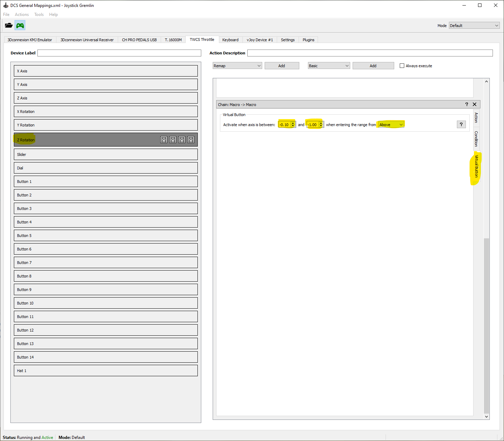Viewport: 504px width, 441px height.
Task: Click last macro icon on Z Rotation row
Action: [191, 140]
